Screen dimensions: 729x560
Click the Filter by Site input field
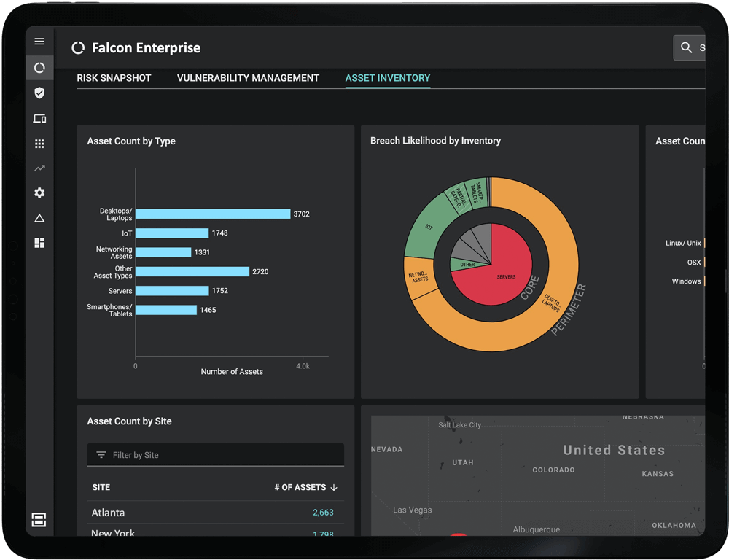[x=215, y=455]
